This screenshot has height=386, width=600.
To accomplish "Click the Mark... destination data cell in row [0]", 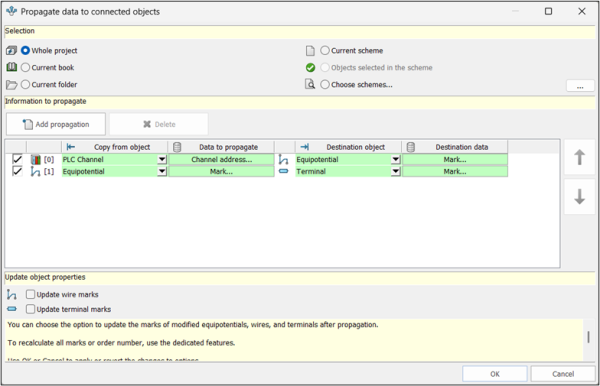I will (455, 160).
